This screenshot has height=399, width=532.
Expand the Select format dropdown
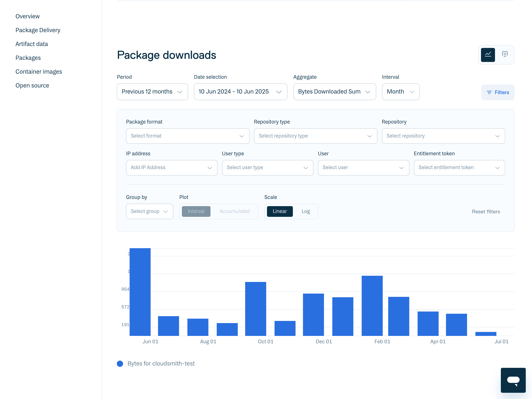tap(188, 136)
